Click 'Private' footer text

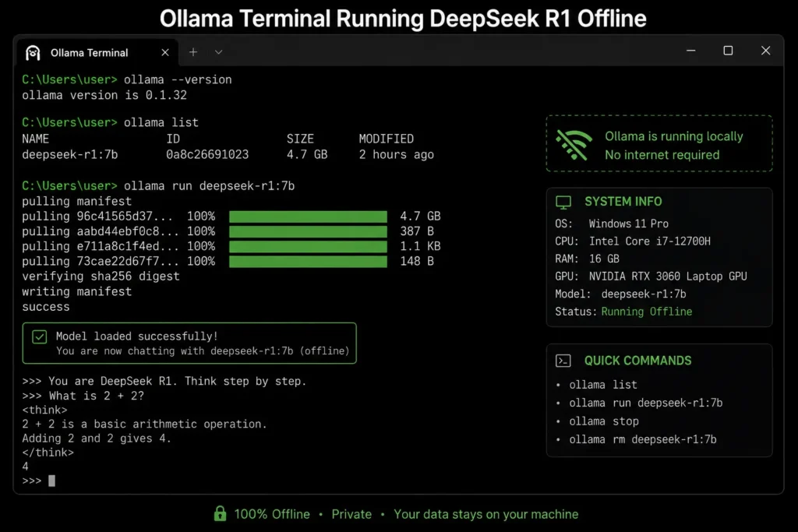[351, 514]
